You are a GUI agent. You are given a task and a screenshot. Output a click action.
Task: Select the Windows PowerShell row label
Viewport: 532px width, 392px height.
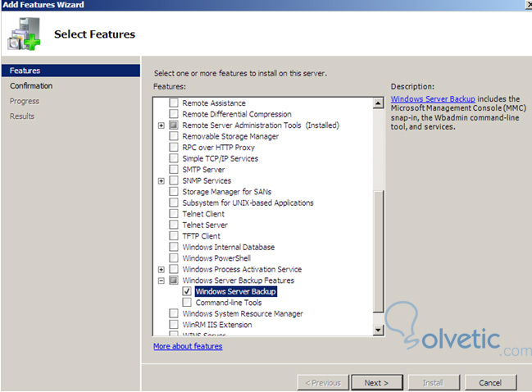(x=216, y=258)
